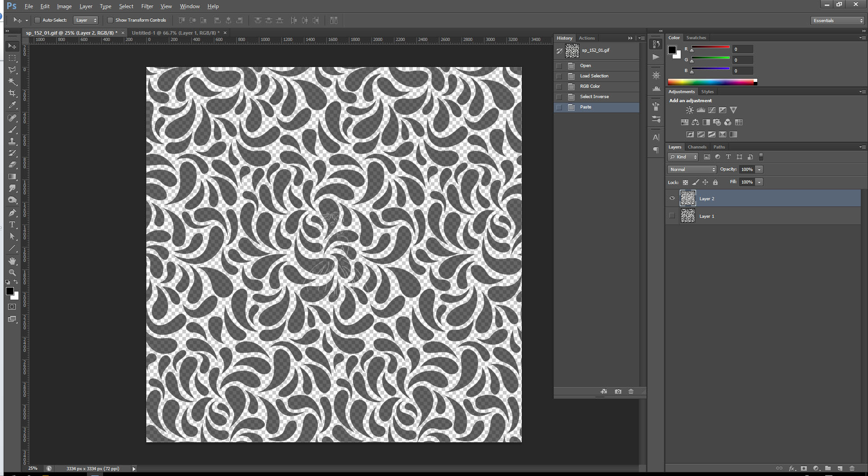Hide Layer 2 visibility eye
This screenshot has width=868, height=476.
click(672, 198)
